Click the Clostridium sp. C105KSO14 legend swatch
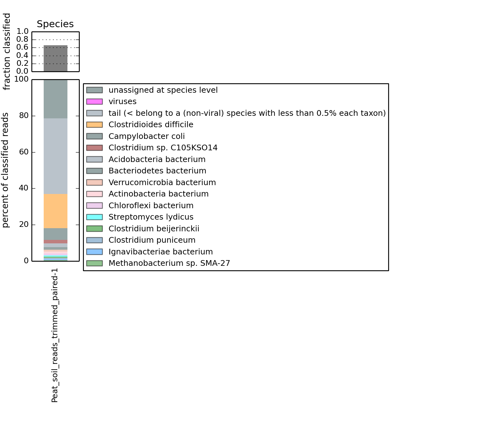Image resolution: width=504 pixels, height=431 pixels. 94,148
